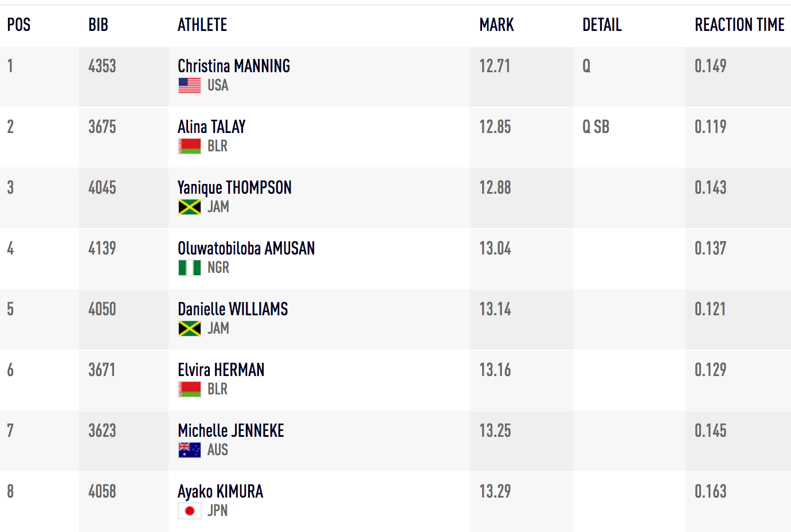Image resolution: width=791 pixels, height=532 pixels.
Task: Click the USA flag icon
Action: tap(190, 85)
